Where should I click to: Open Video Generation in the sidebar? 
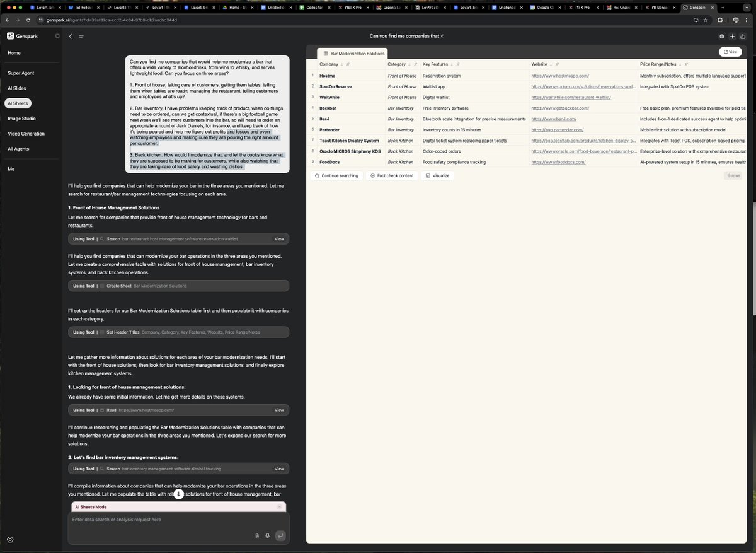click(26, 134)
